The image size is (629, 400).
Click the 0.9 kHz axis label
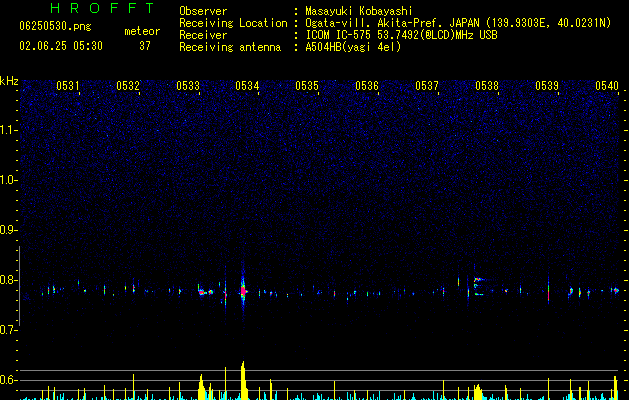click(9, 230)
